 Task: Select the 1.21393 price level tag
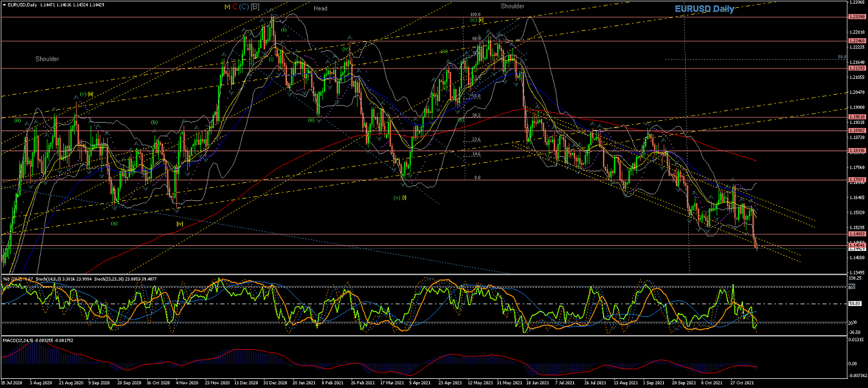856,68
